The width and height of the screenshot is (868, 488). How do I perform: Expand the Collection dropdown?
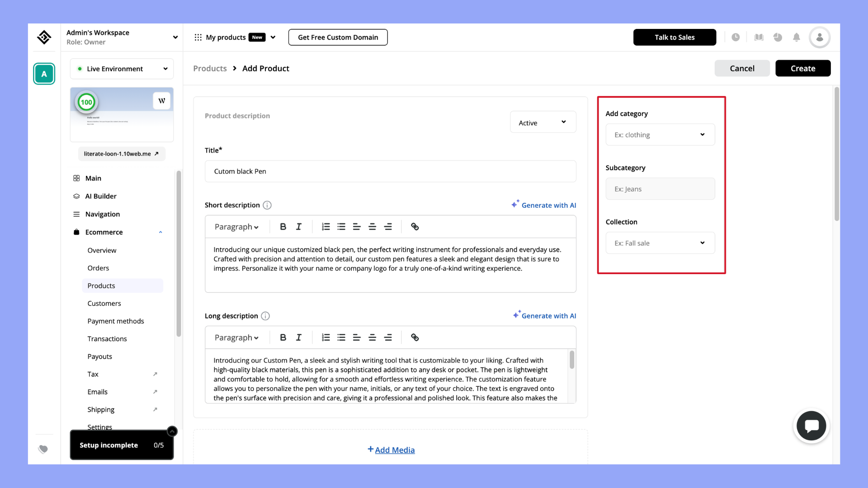pyautogui.click(x=660, y=243)
